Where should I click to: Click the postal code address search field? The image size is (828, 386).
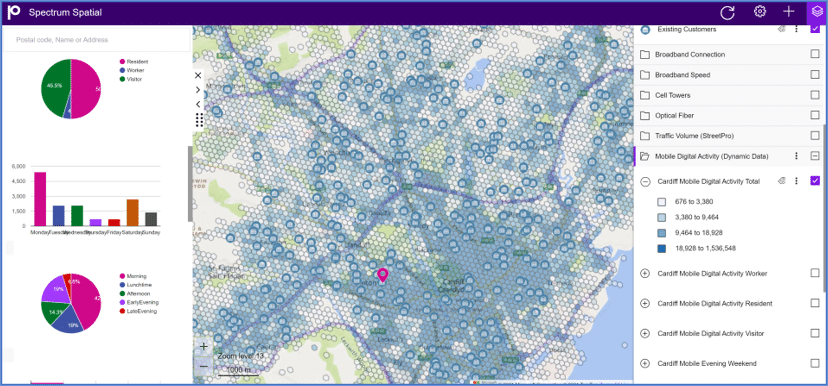point(97,40)
